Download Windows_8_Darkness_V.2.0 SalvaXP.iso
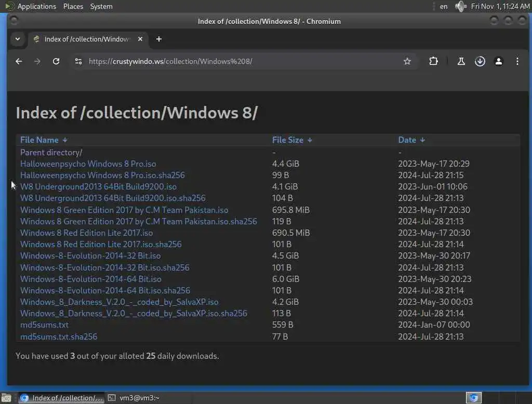 coord(119,302)
